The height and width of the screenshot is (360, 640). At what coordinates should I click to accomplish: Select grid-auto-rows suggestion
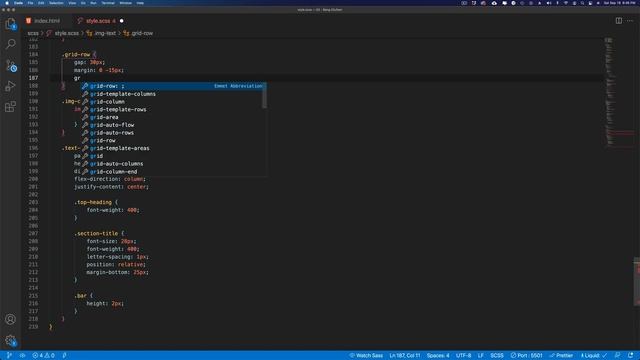[171, 133]
